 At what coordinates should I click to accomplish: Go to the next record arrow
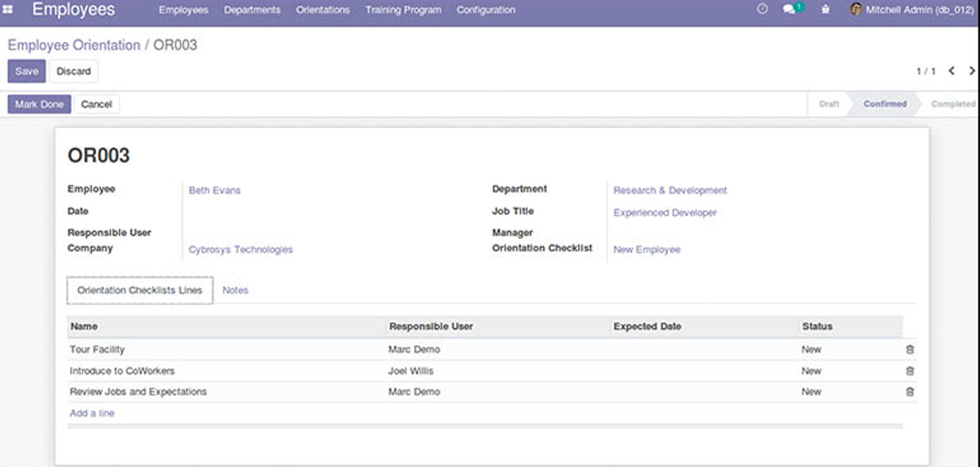(971, 71)
